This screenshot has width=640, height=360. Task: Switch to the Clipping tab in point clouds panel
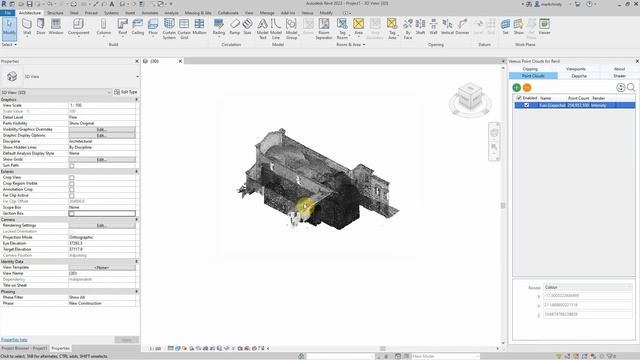530,69
